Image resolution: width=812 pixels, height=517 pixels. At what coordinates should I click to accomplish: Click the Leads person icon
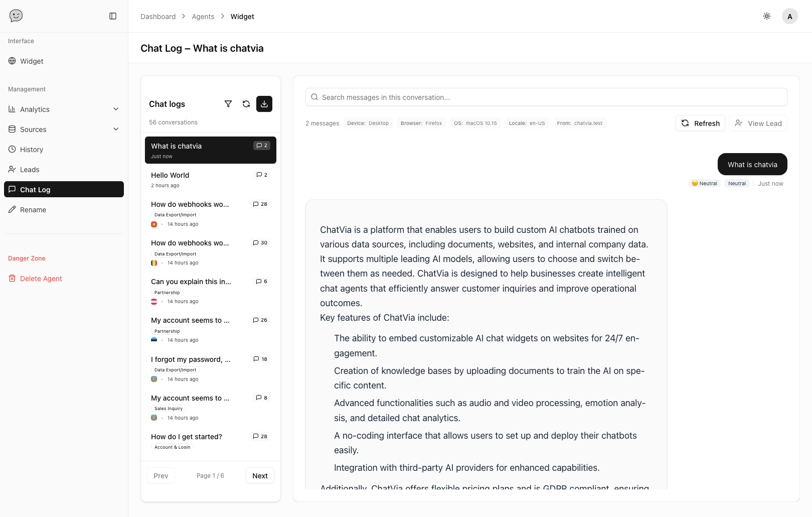tap(12, 169)
